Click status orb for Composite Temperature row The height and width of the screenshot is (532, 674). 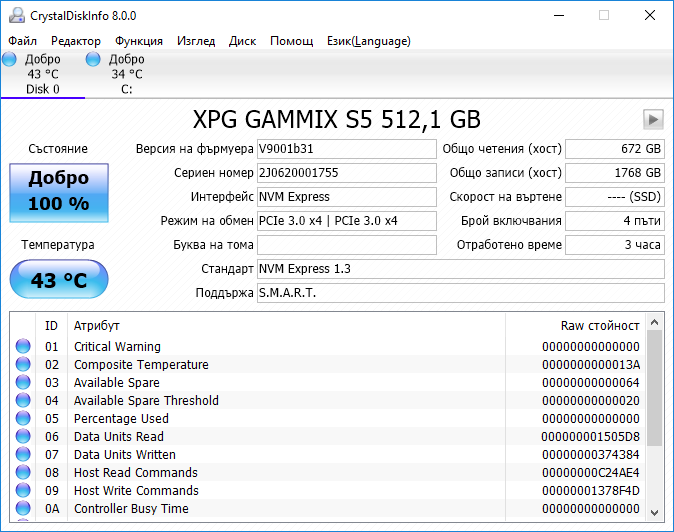click(x=23, y=364)
